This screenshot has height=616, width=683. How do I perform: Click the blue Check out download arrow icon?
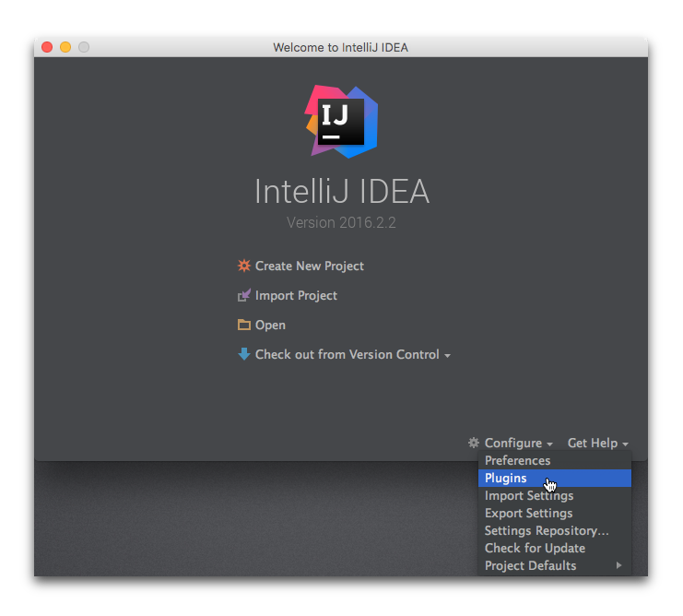click(x=244, y=354)
